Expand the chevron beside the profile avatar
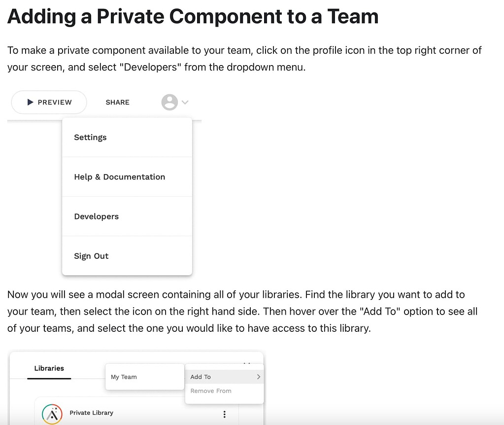 pyautogui.click(x=185, y=103)
